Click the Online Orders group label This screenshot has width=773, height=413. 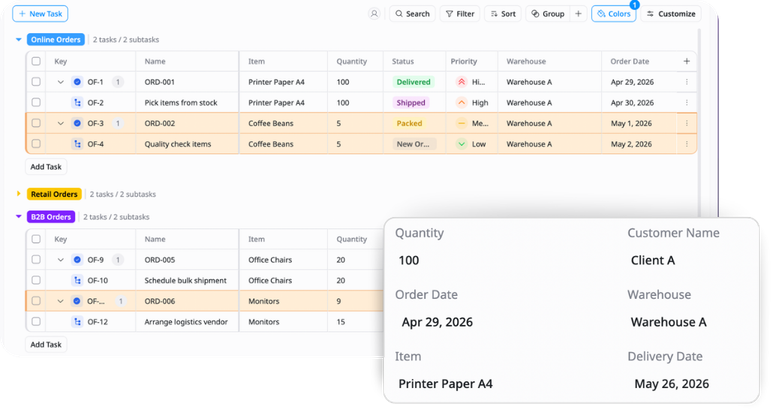pos(56,39)
